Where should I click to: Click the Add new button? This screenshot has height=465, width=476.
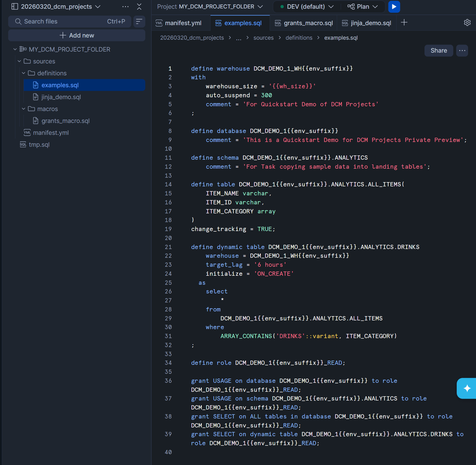click(77, 35)
